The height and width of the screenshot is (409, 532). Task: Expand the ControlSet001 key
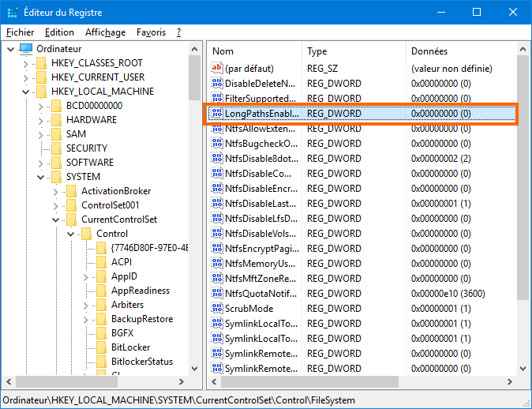pyautogui.click(x=55, y=206)
